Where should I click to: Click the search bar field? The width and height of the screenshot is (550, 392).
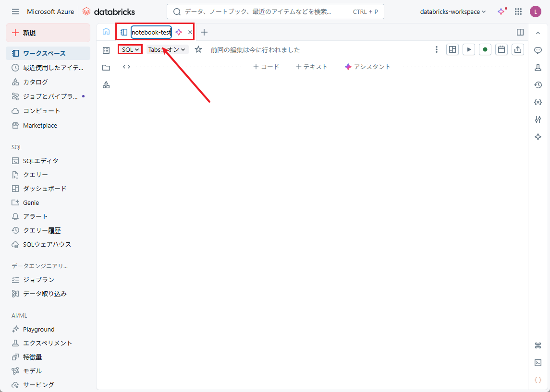(x=275, y=12)
